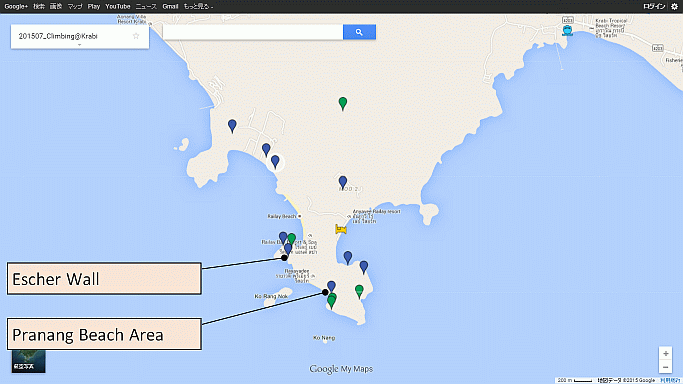Open YouTube from the top bar
This screenshot has height=384, width=683.
coord(118,6)
